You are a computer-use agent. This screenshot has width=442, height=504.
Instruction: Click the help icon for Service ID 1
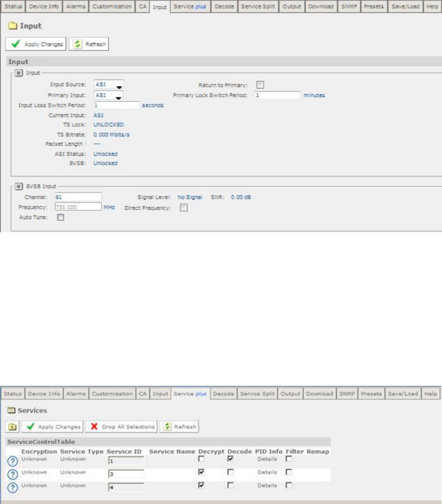[x=12, y=462]
